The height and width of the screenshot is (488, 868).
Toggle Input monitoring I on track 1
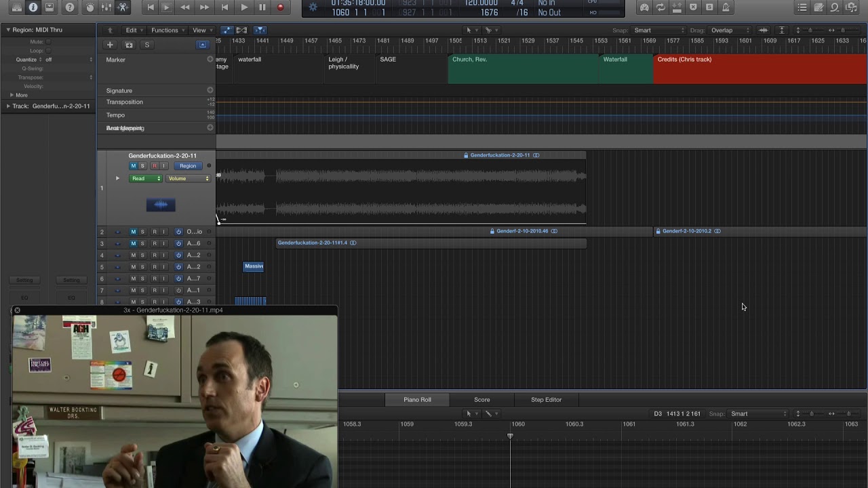point(163,166)
